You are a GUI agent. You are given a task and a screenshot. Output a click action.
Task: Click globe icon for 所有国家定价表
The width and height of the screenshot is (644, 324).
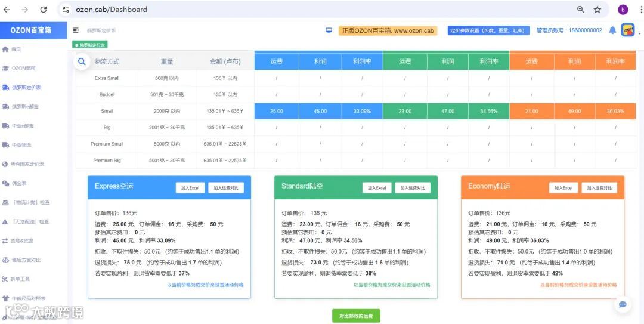tap(5, 164)
